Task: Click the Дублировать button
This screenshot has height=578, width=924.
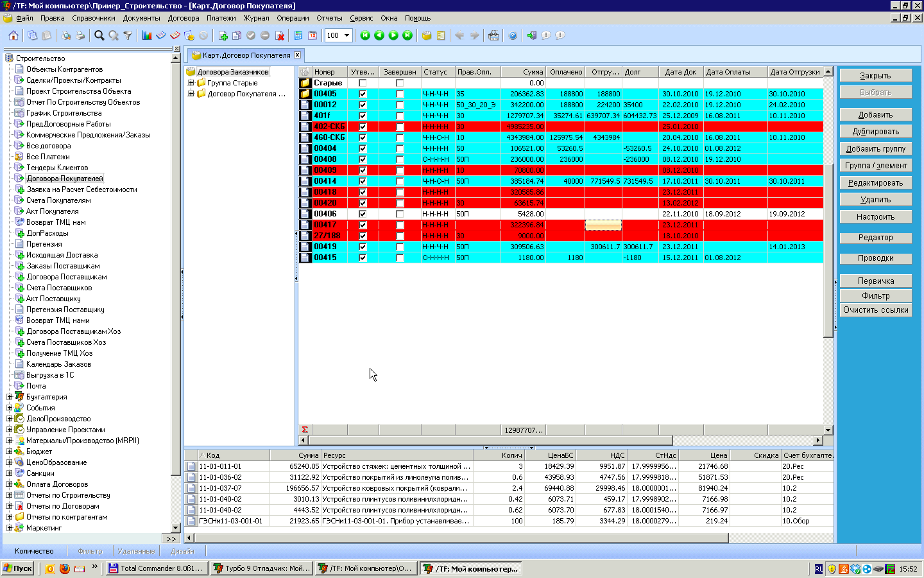Action: tap(875, 132)
